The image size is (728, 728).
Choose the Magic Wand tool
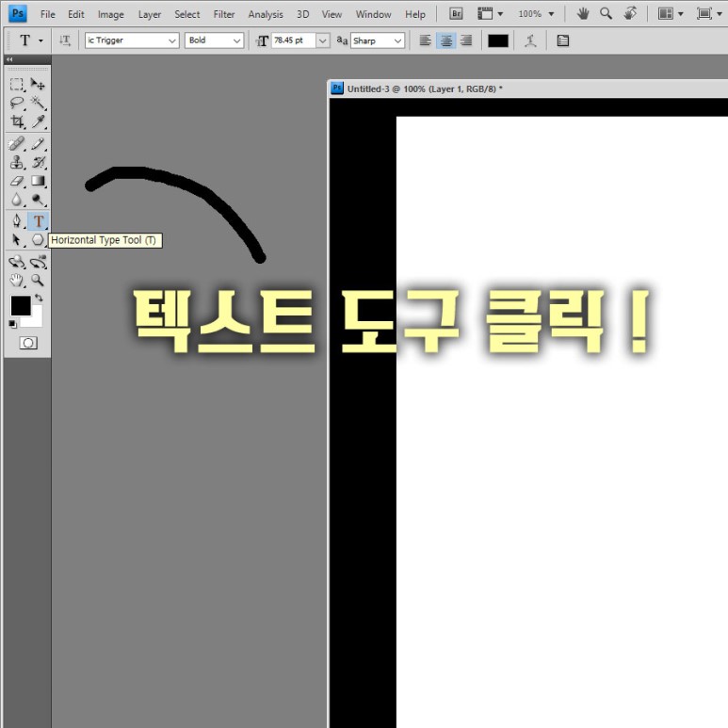pyautogui.click(x=39, y=103)
